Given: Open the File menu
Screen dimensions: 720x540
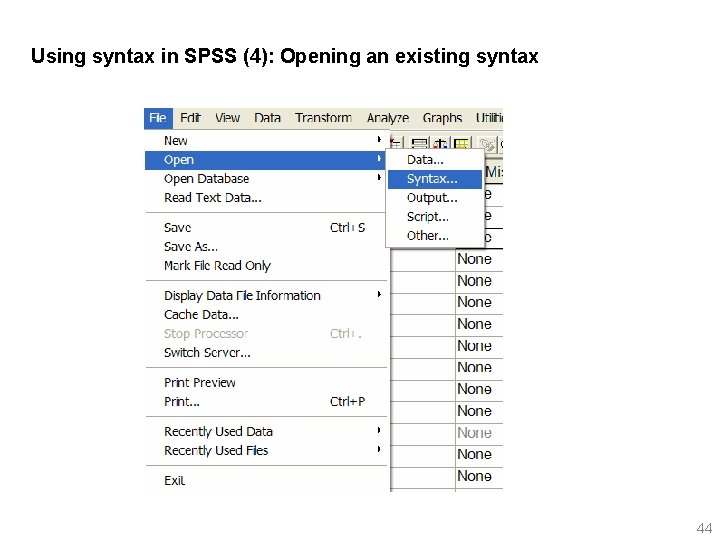Looking at the screenshot, I should [x=158, y=118].
